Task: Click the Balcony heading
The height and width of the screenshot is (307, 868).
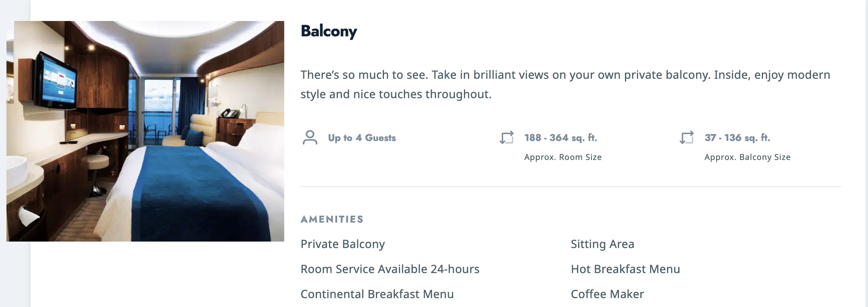Action: (x=329, y=32)
